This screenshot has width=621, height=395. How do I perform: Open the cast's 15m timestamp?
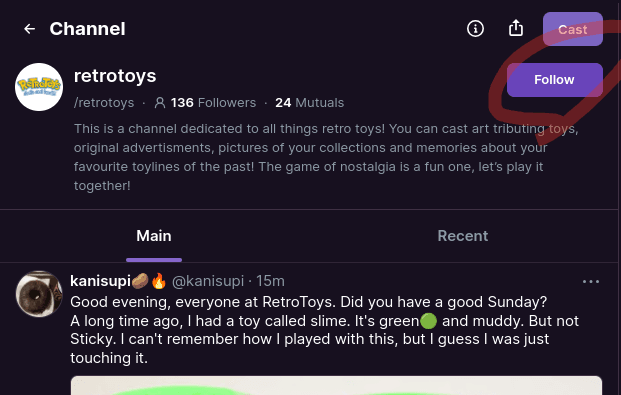(x=270, y=281)
